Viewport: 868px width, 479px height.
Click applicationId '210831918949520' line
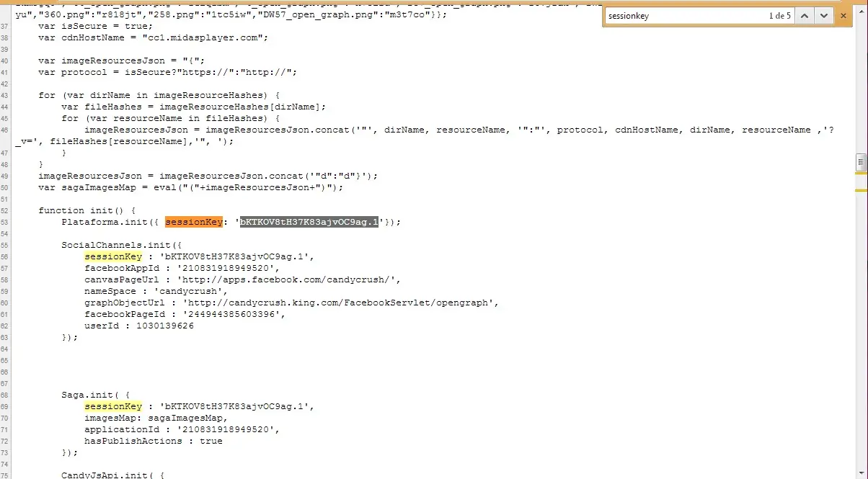tap(182, 429)
